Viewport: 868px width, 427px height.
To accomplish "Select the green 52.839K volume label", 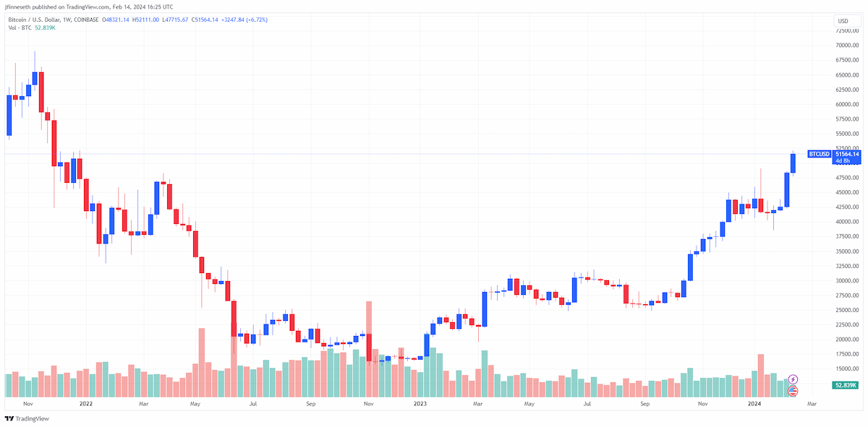I will pos(846,386).
